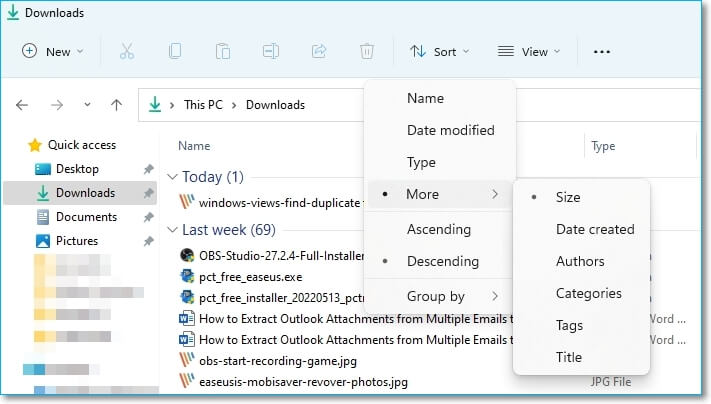This screenshot has height=404, width=711.
Task: Click the New button in toolbar
Action: click(53, 52)
